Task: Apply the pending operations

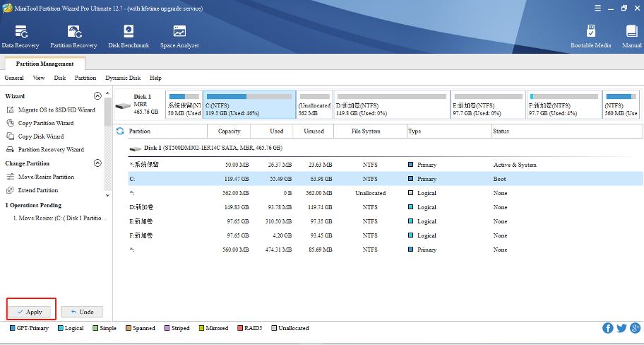Action: click(x=31, y=312)
